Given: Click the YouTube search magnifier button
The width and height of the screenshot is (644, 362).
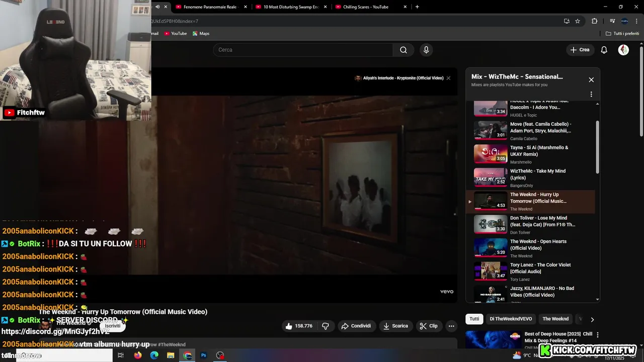Looking at the screenshot, I should pos(404,50).
